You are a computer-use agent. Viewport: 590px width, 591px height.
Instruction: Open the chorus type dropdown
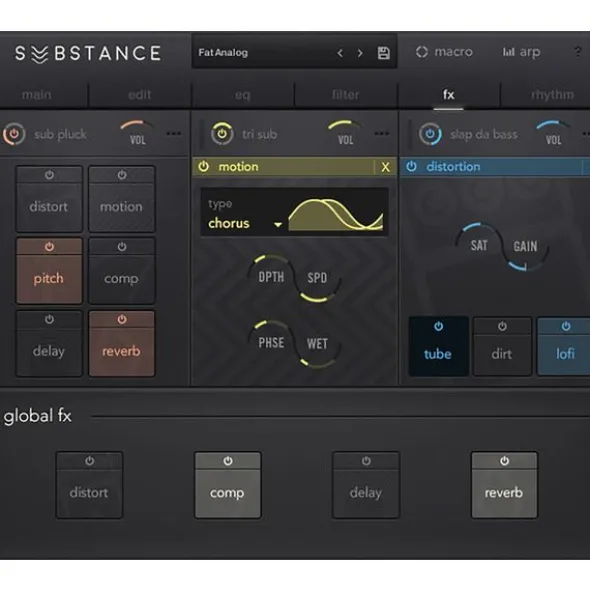click(x=245, y=224)
